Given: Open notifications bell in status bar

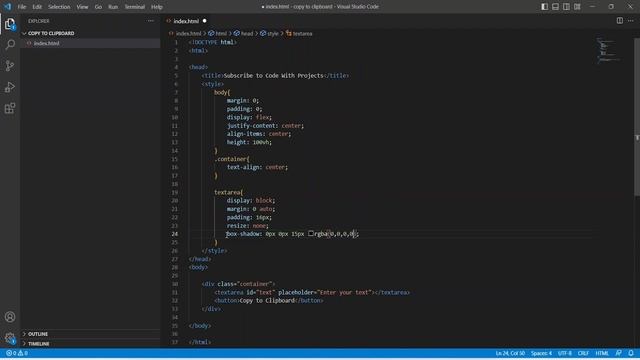Looking at the screenshot, I should point(631,353).
